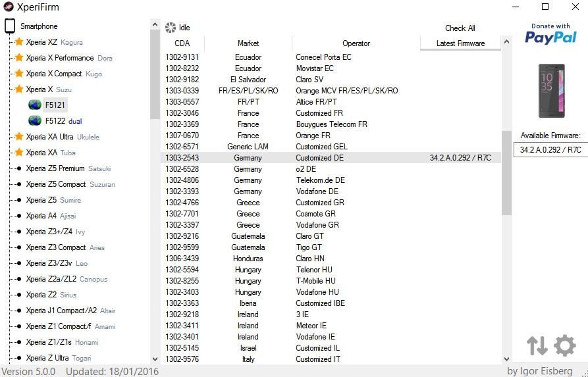
Task: Select the Vodafone DE firmware row
Action: tap(331, 191)
